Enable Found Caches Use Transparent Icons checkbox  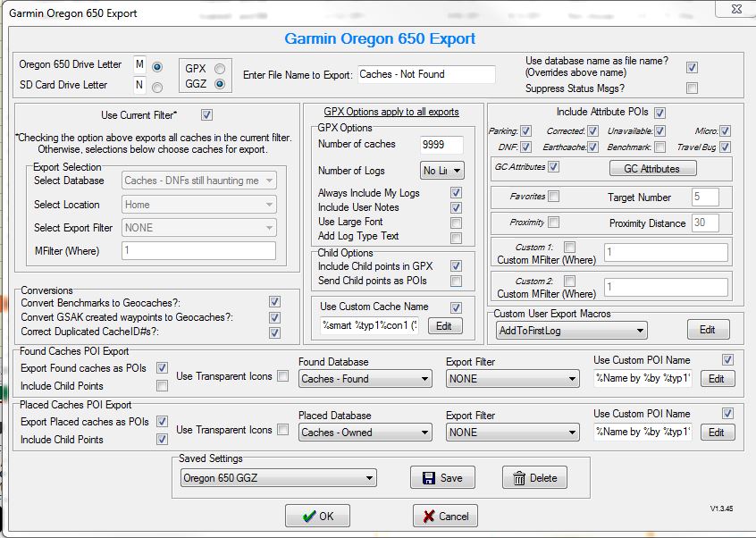click(x=283, y=375)
